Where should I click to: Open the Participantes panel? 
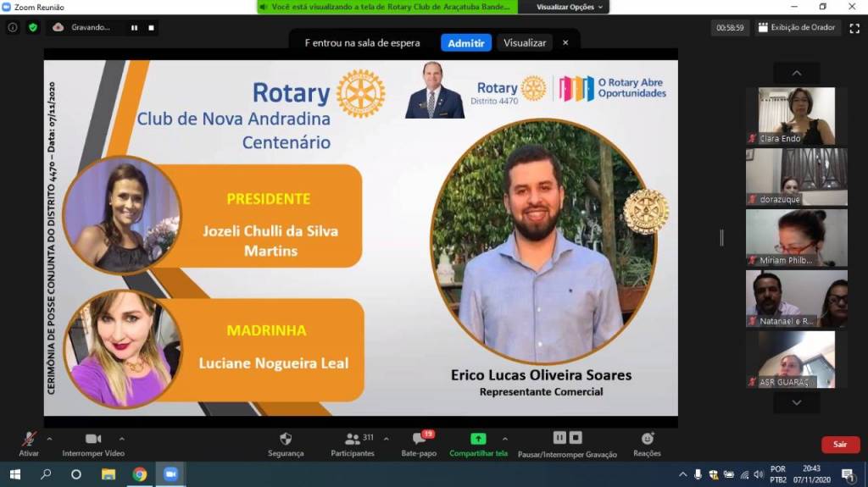(353, 443)
